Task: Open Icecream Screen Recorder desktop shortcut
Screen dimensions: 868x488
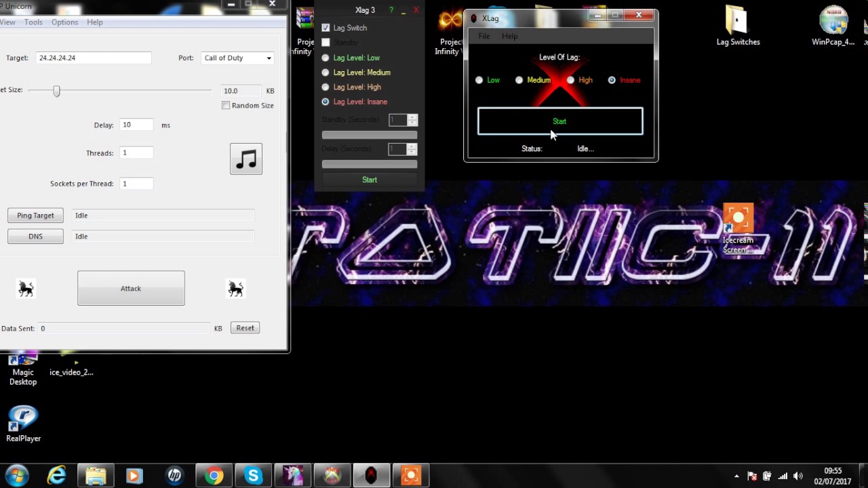Action: (x=738, y=230)
